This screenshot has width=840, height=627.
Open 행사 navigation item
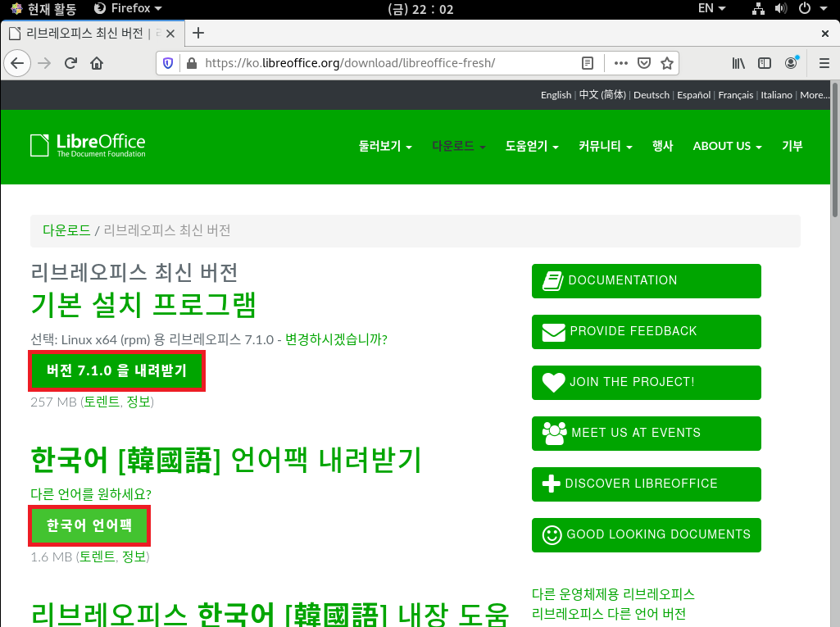tap(663, 146)
